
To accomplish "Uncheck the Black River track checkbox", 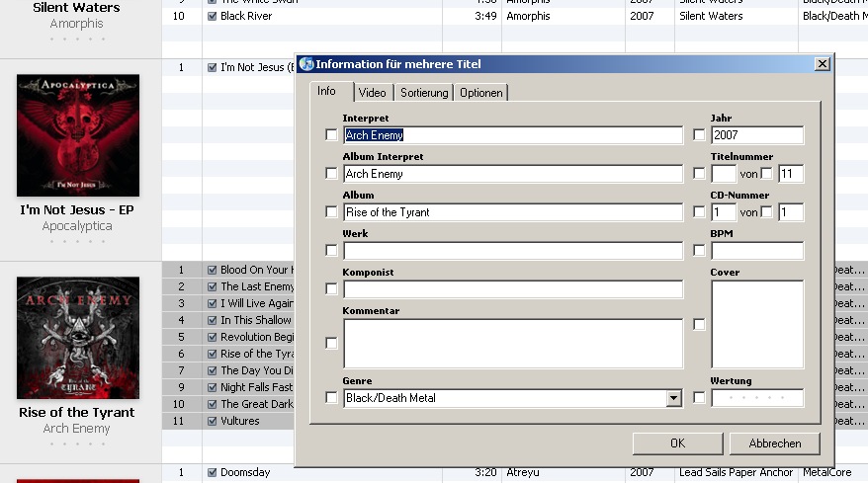I will (212, 16).
